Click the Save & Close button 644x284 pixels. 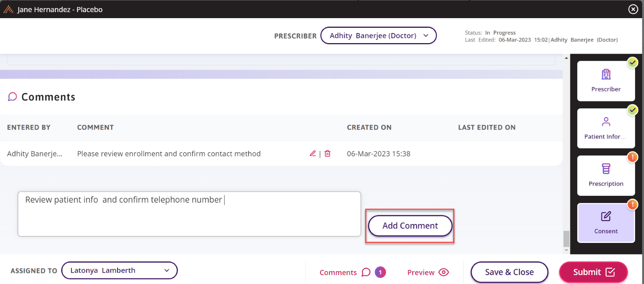coord(509,272)
